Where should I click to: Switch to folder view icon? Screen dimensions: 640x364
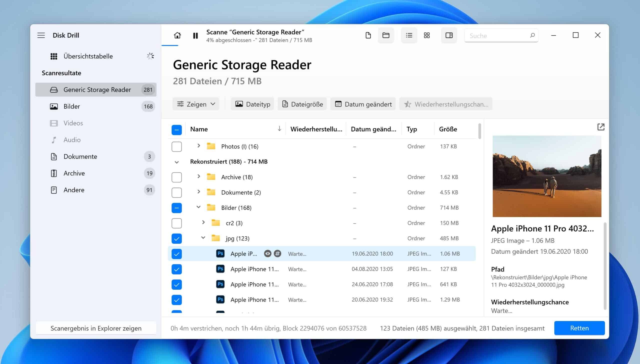(386, 35)
